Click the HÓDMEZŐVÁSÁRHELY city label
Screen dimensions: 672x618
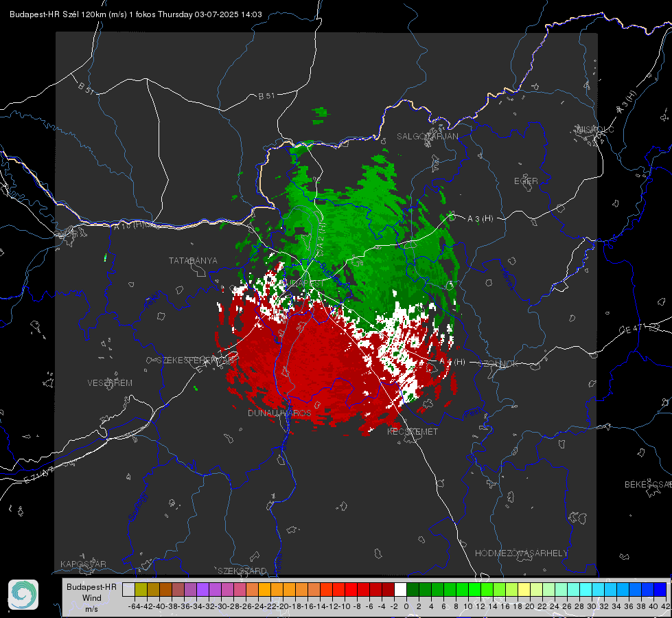point(521,553)
